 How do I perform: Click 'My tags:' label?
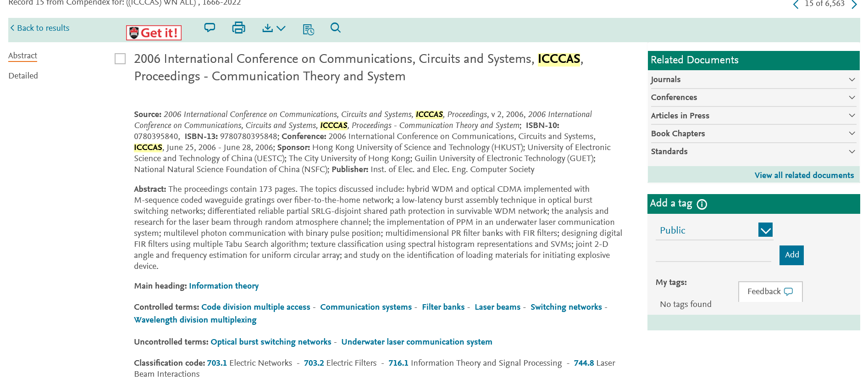[x=671, y=282]
